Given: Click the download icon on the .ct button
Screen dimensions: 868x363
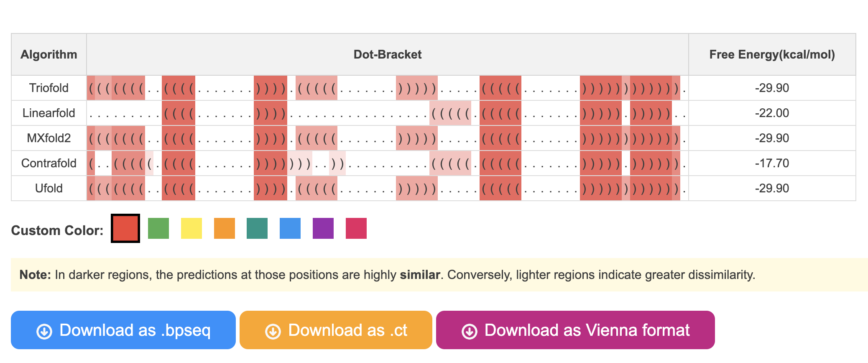Looking at the screenshot, I should point(273,331).
